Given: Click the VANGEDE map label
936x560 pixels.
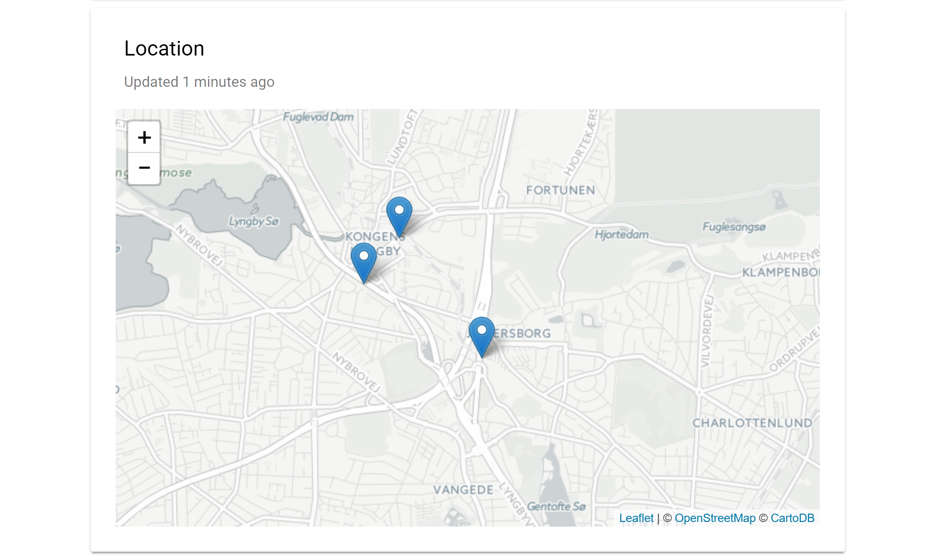Looking at the screenshot, I should tap(463, 490).
